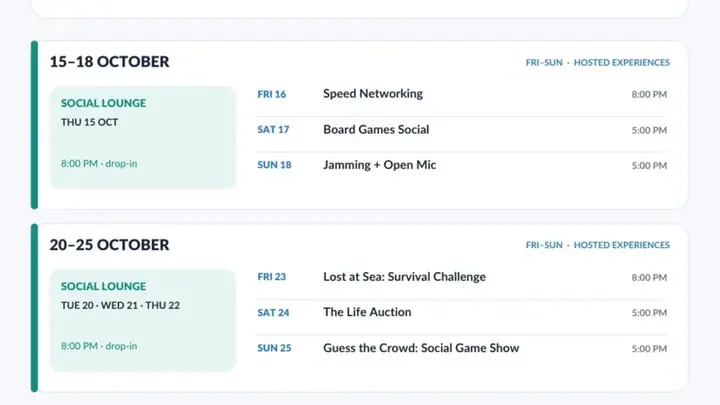Screen dimensions: 720x405
Task: Open the Speed Networking event
Action: click(462, 94)
